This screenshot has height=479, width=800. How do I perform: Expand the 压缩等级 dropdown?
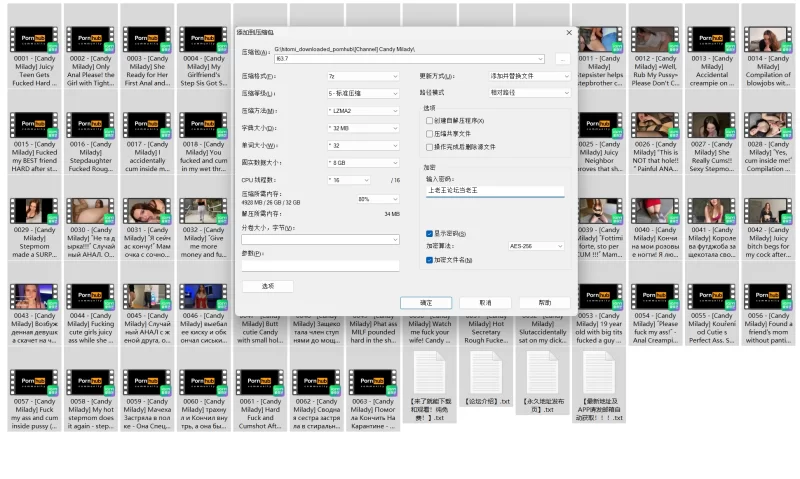(363, 93)
